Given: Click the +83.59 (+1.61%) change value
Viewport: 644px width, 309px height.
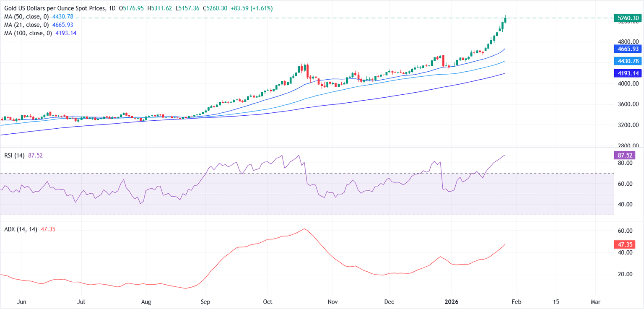Looking at the screenshot, I should click(x=249, y=8).
